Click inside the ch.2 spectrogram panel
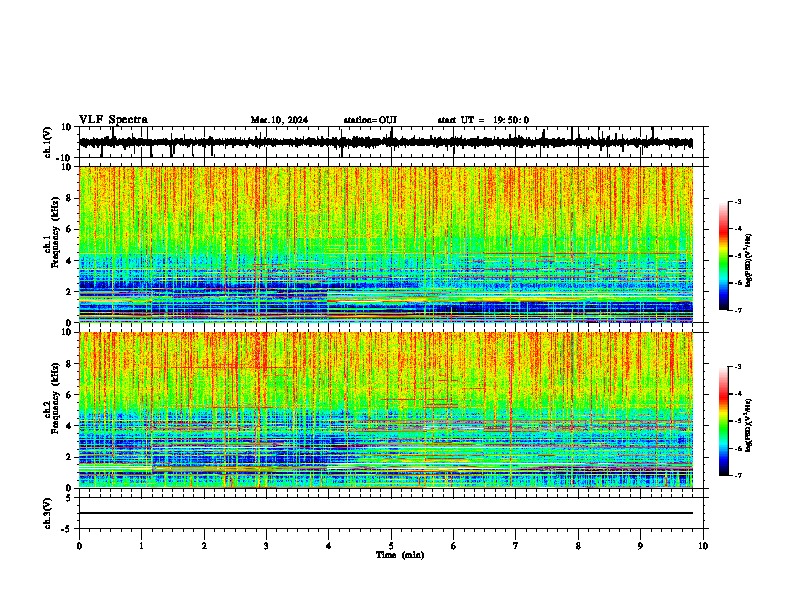 click(385, 410)
